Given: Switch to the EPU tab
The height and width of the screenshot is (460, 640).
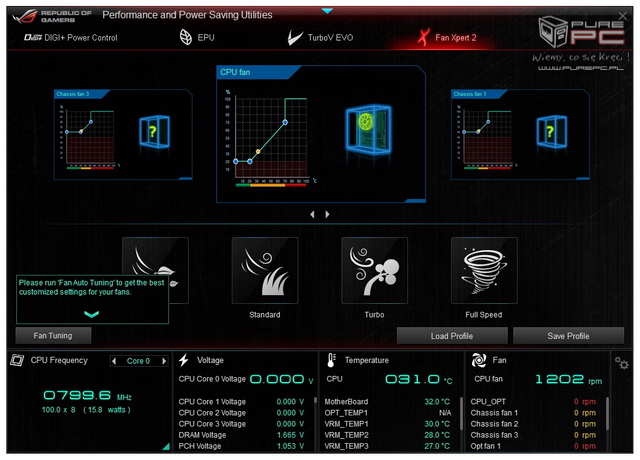Looking at the screenshot, I should click(x=197, y=38).
